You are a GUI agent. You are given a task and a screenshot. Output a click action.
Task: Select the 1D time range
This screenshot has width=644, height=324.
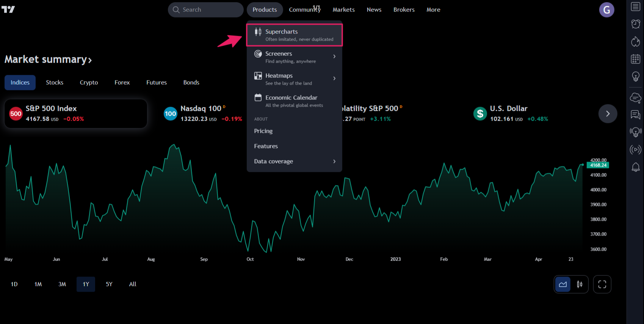click(x=14, y=284)
